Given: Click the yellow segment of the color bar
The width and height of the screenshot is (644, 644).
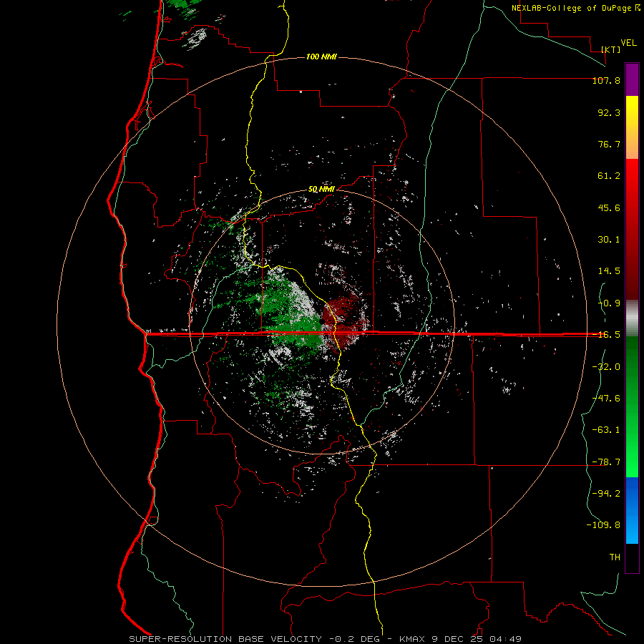Looking at the screenshot, I should (x=632, y=113).
